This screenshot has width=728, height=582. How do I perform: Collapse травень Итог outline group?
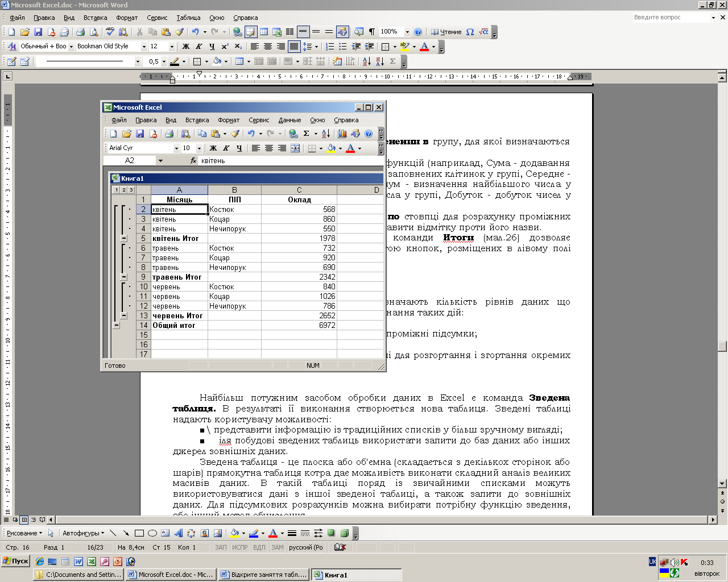click(x=124, y=277)
